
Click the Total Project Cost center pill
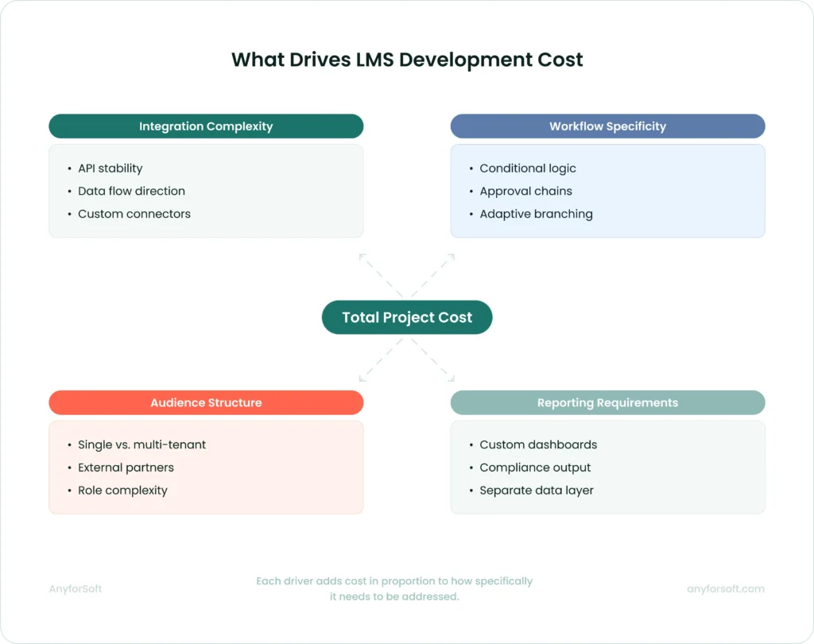(407, 317)
